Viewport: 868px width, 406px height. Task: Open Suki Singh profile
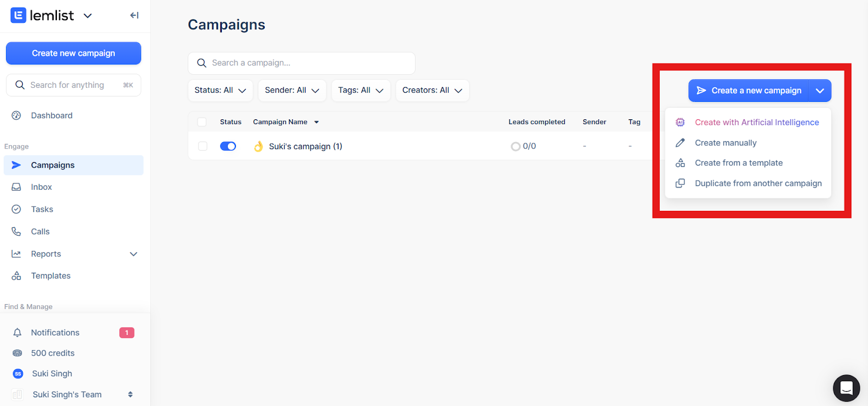pyautogui.click(x=52, y=373)
